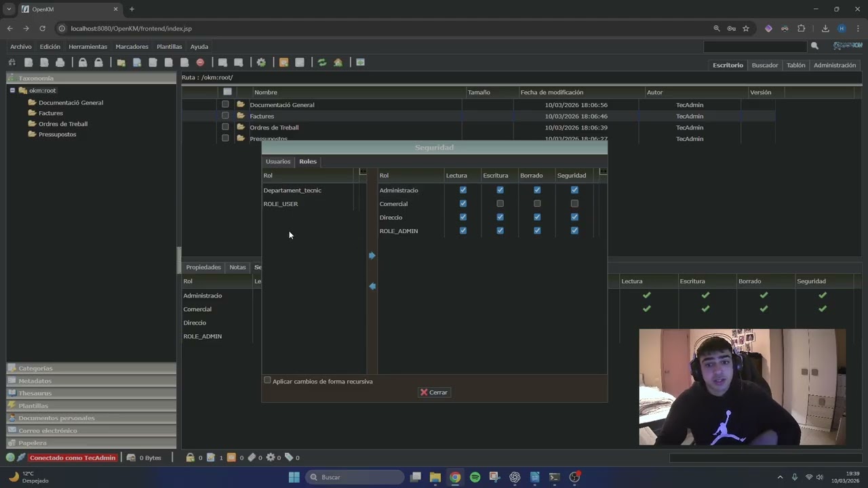This screenshot has height=488, width=868.
Task: Expand the Metadatos sidebar panel
Action: tap(92, 381)
